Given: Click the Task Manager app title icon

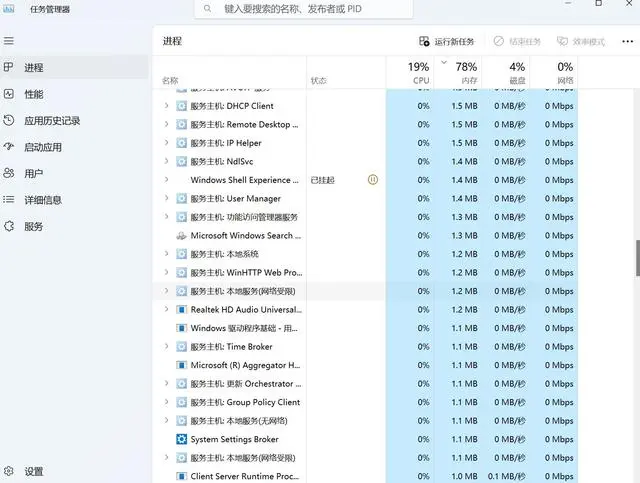Looking at the screenshot, I should coord(9,9).
